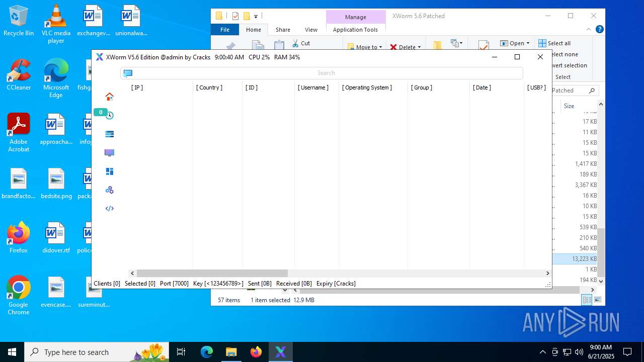The height and width of the screenshot is (362, 644).
Task: Select the Firefox desktop shortcut
Action: tap(19, 237)
